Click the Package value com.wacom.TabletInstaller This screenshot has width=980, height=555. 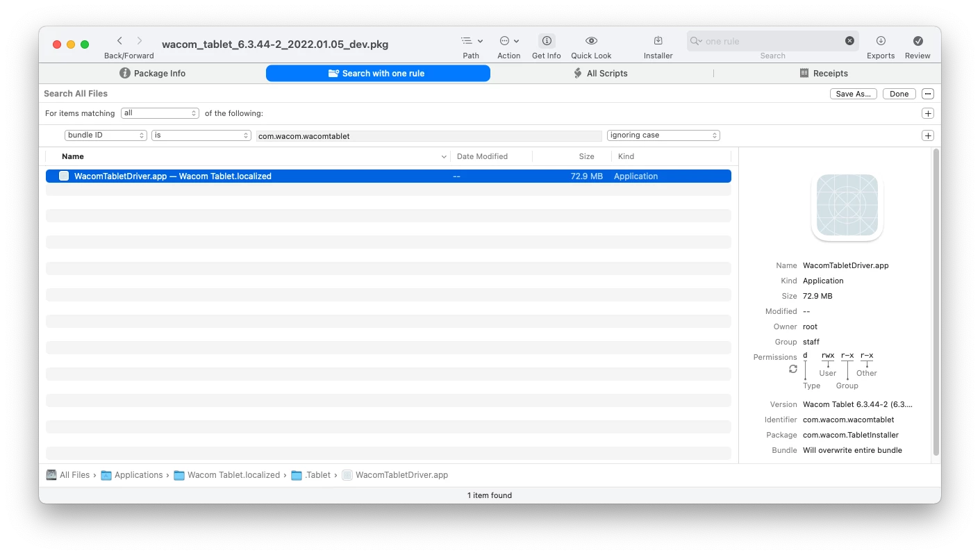click(x=851, y=435)
